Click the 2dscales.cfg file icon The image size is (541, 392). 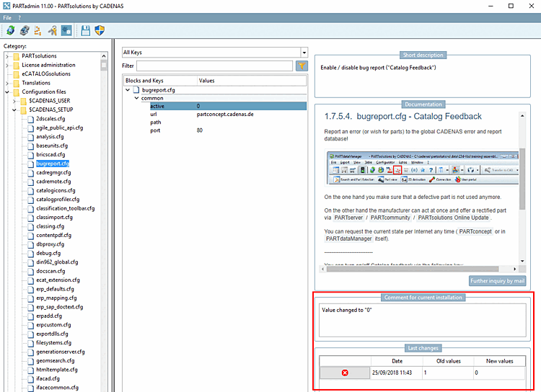31,119
